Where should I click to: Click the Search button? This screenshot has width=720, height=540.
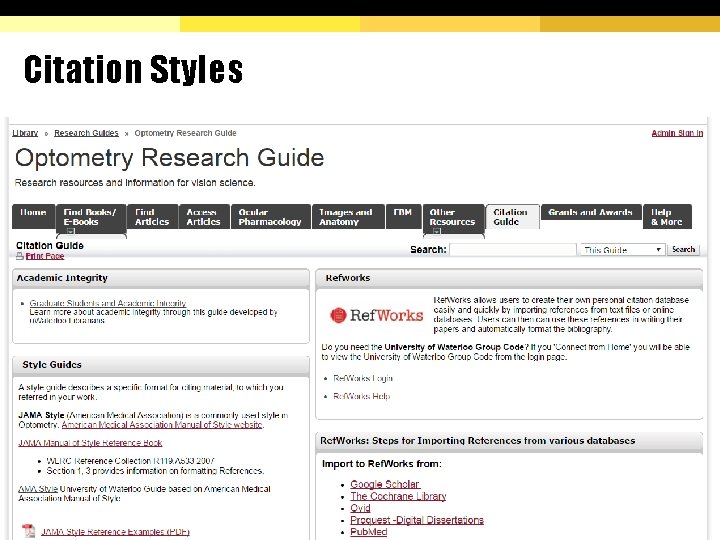click(683, 249)
